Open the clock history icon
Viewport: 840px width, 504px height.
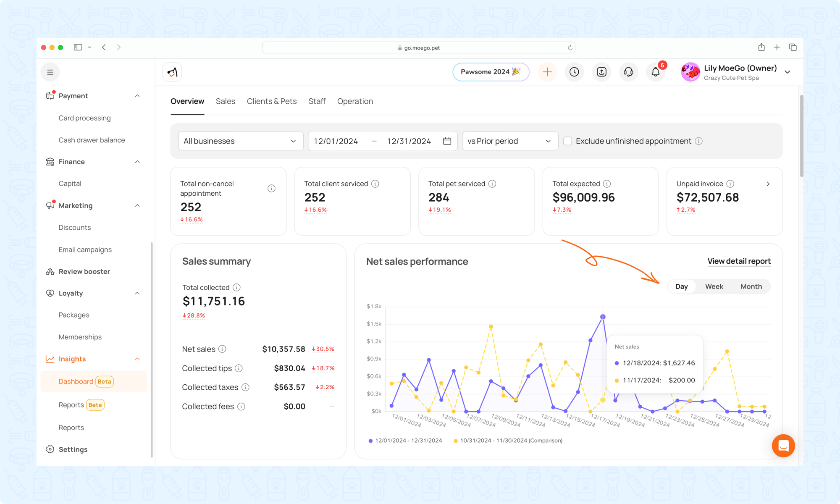(x=574, y=72)
